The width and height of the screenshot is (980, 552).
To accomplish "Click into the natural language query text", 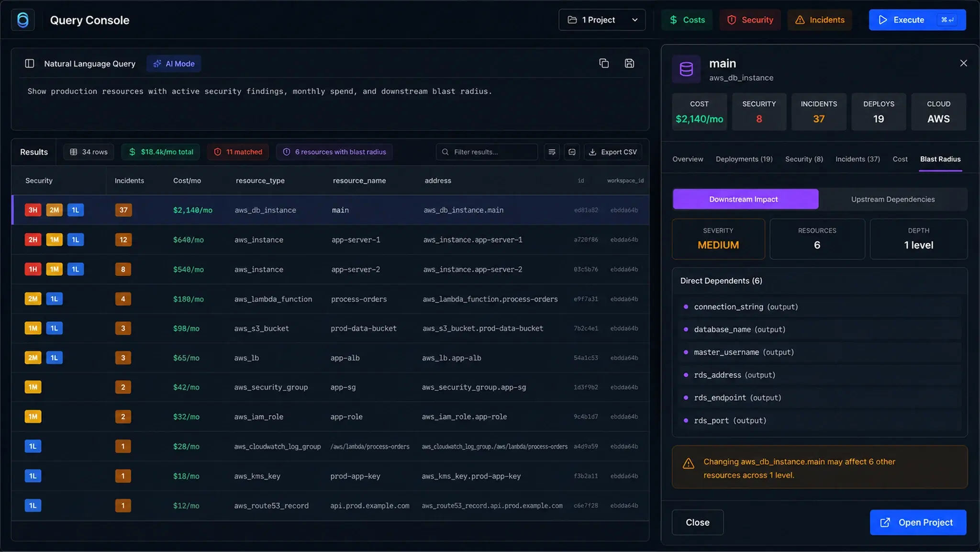I will click(x=259, y=91).
